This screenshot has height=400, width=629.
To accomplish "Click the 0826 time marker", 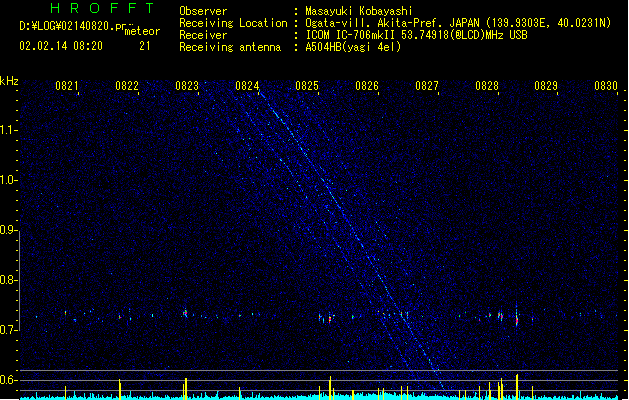I will 367,86.
